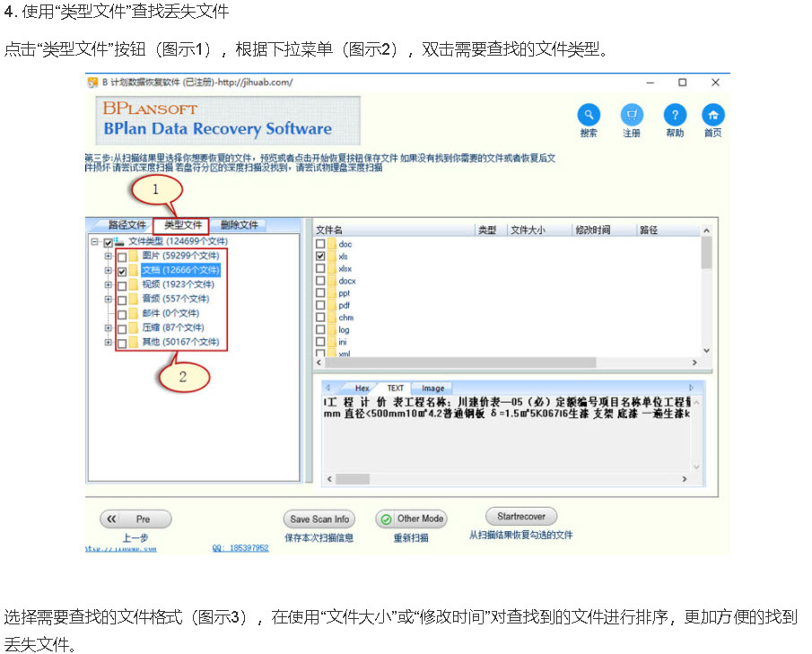This screenshot has width=812, height=654.
Task: Expand the 音频 tree node
Action: (x=109, y=300)
